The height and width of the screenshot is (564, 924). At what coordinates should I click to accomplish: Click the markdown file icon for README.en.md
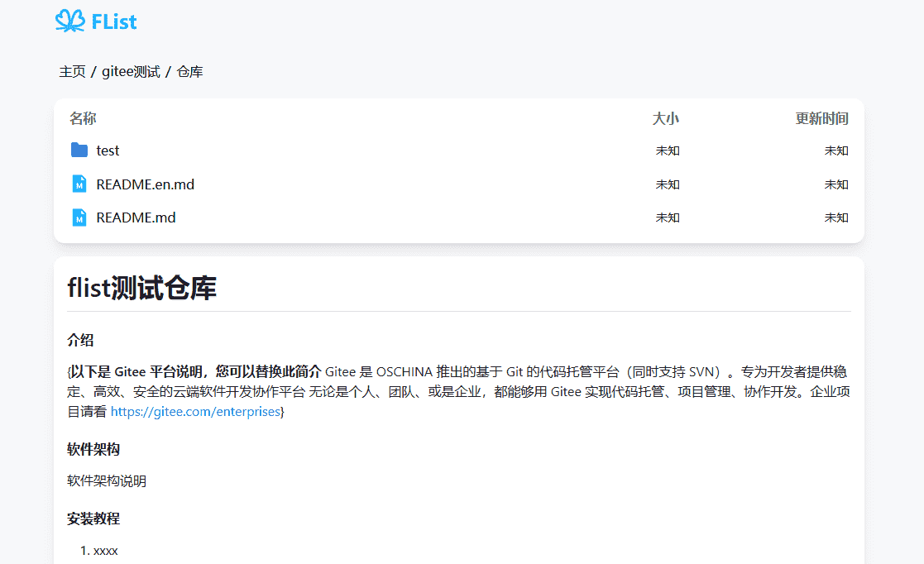[x=79, y=184]
